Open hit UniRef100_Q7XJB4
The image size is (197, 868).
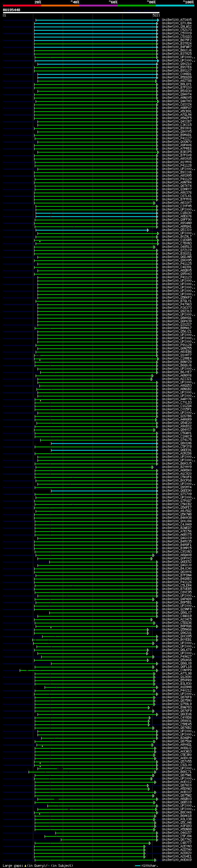tap(177, 23)
